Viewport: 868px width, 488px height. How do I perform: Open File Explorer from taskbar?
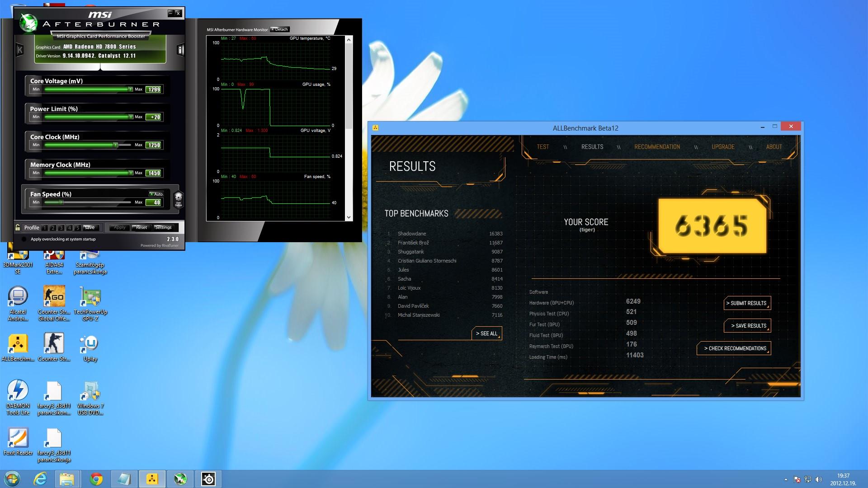(67, 479)
